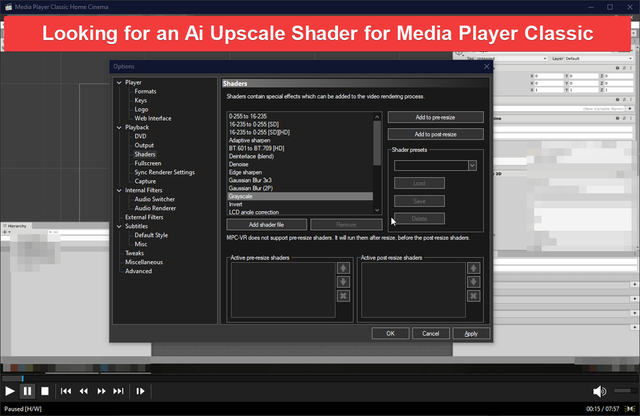The width and height of the screenshot is (640, 416).
Task: Mute audio with the speaker icon
Action: click(x=599, y=391)
